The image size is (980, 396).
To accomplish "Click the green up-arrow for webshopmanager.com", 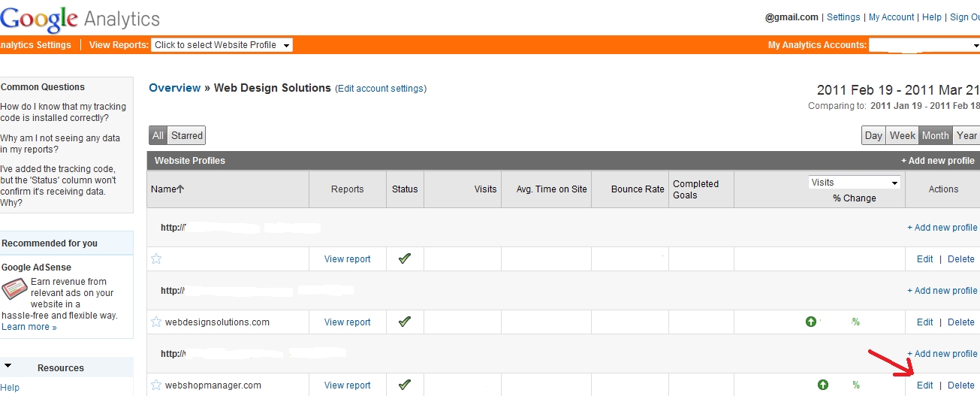I will point(823,385).
